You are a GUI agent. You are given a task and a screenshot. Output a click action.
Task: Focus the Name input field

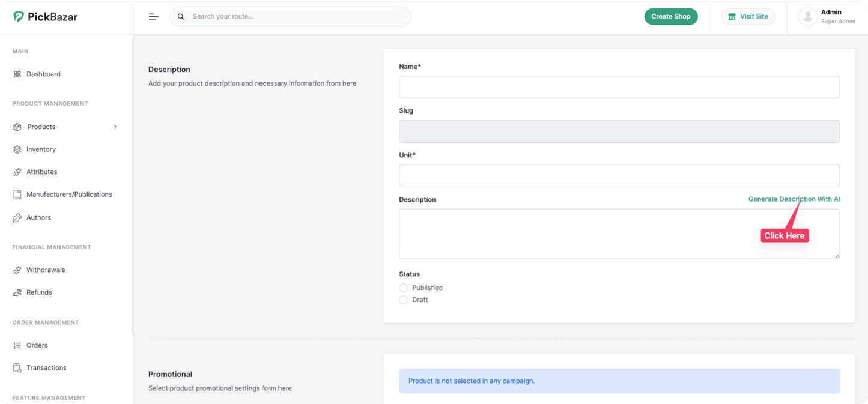tap(619, 87)
